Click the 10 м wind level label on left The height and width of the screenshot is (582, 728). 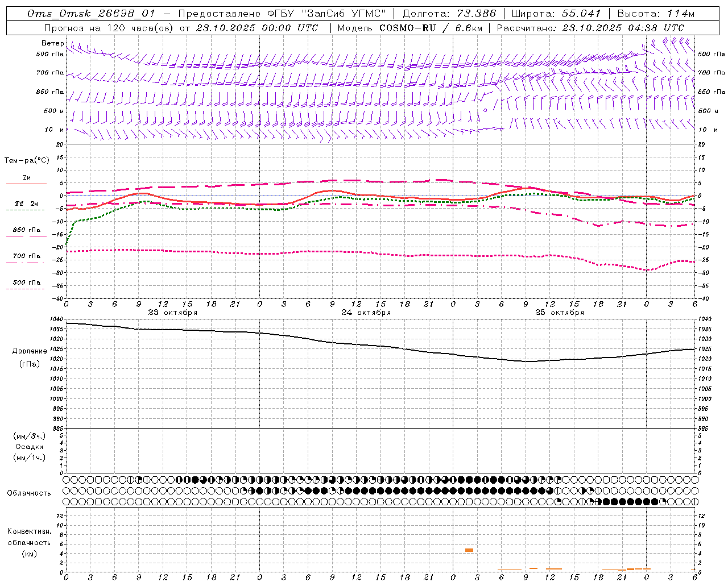(55, 130)
